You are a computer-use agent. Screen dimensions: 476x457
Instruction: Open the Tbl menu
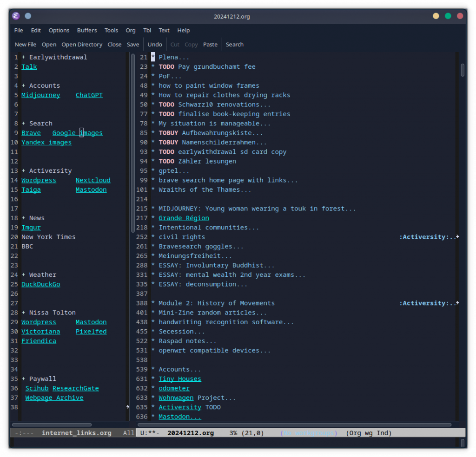click(x=147, y=30)
